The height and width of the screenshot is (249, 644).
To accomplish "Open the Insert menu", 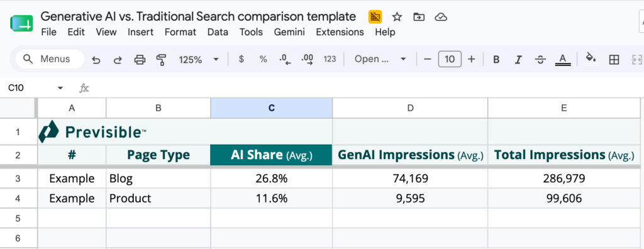I will click(140, 32).
